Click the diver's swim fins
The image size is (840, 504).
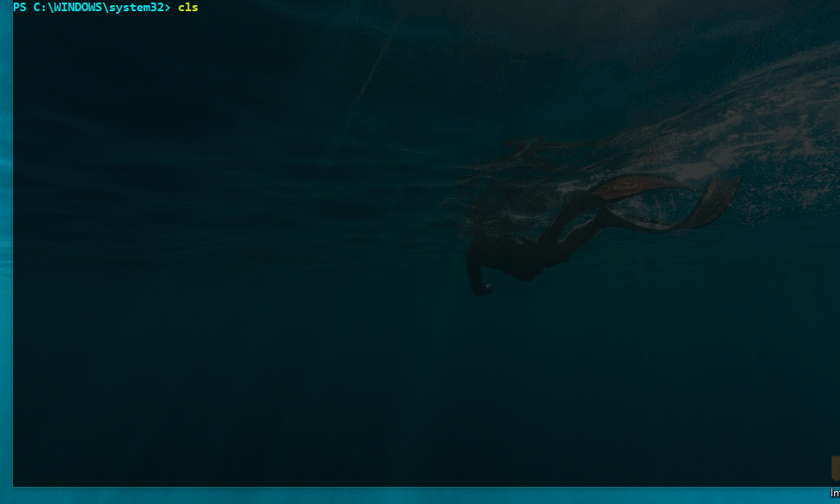(670, 202)
